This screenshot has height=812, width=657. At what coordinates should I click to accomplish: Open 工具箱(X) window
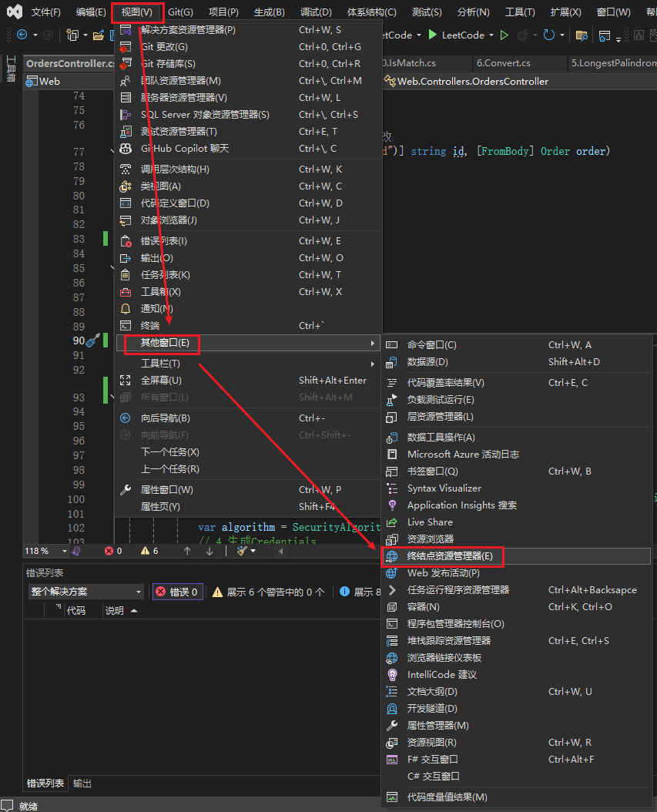click(248, 292)
